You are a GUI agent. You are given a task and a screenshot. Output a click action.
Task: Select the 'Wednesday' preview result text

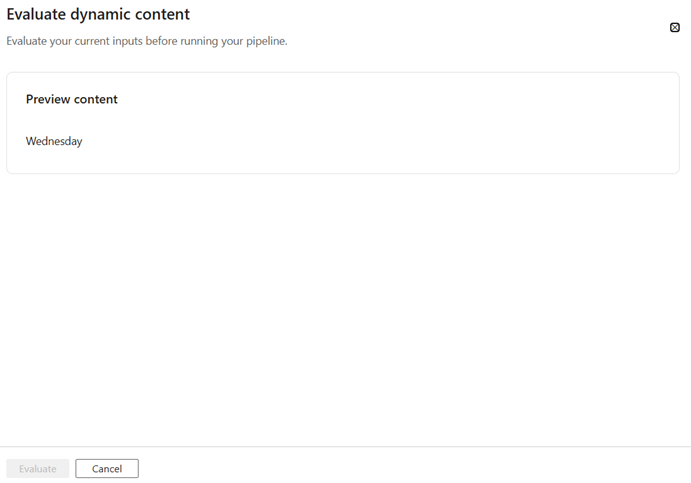click(54, 141)
